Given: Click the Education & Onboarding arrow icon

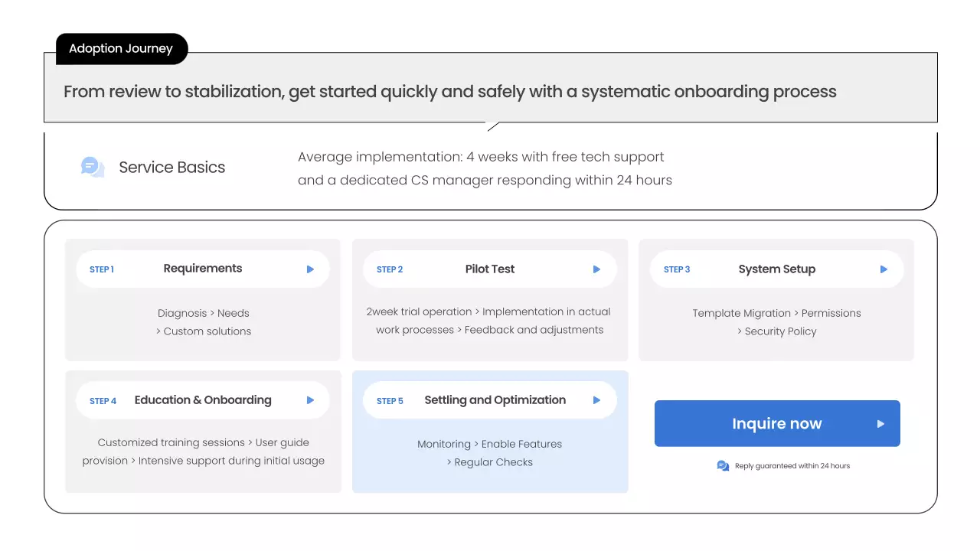Looking at the screenshot, I should click(310, 400).
